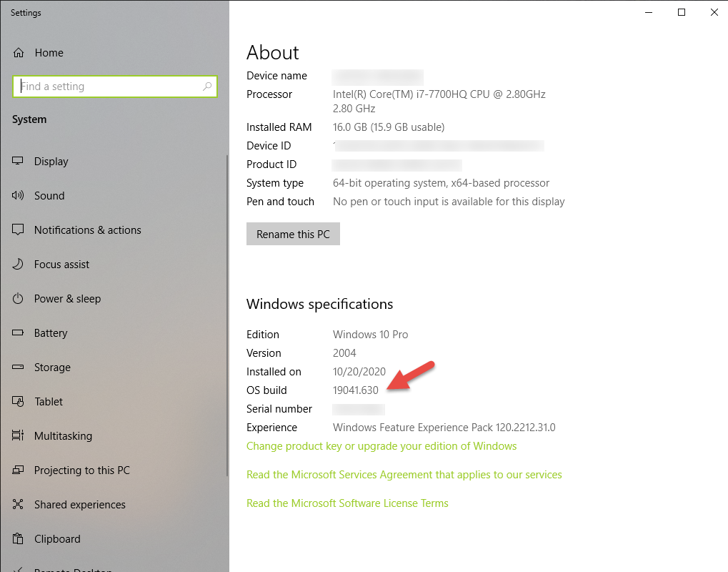The height and width of the screenshot is (572, 728).
Task: Click the Windows specifications heading
Action: (x=319, y=304)
